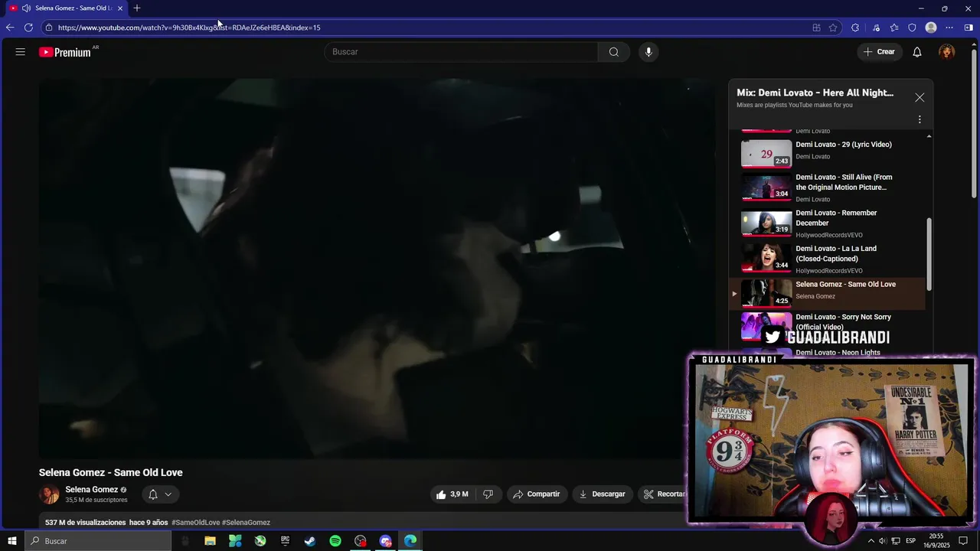
Task: Click inside the Same Old Love video player
Action: click(x=377, y=268)
